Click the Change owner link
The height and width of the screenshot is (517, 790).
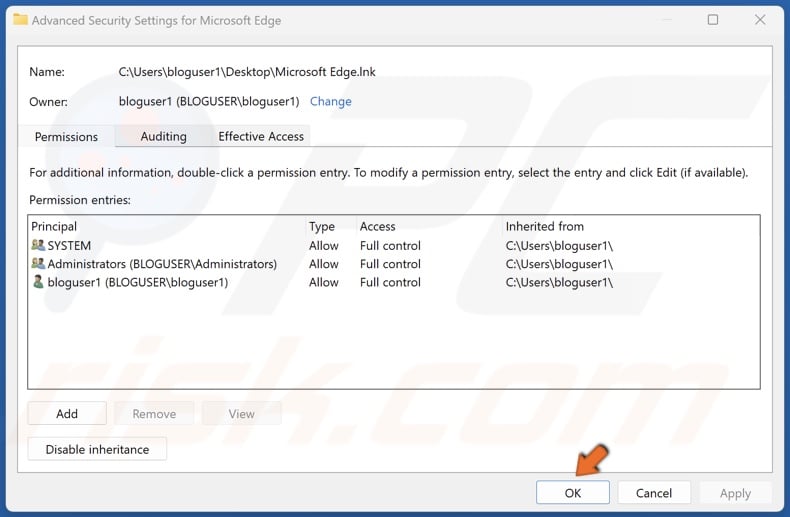click(331, 101)
